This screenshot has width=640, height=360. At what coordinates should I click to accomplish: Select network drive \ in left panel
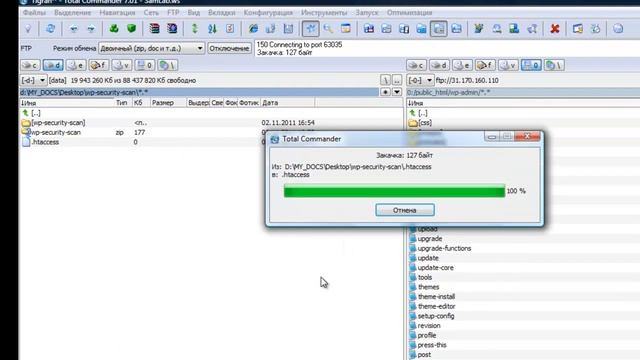click(167, 65)
